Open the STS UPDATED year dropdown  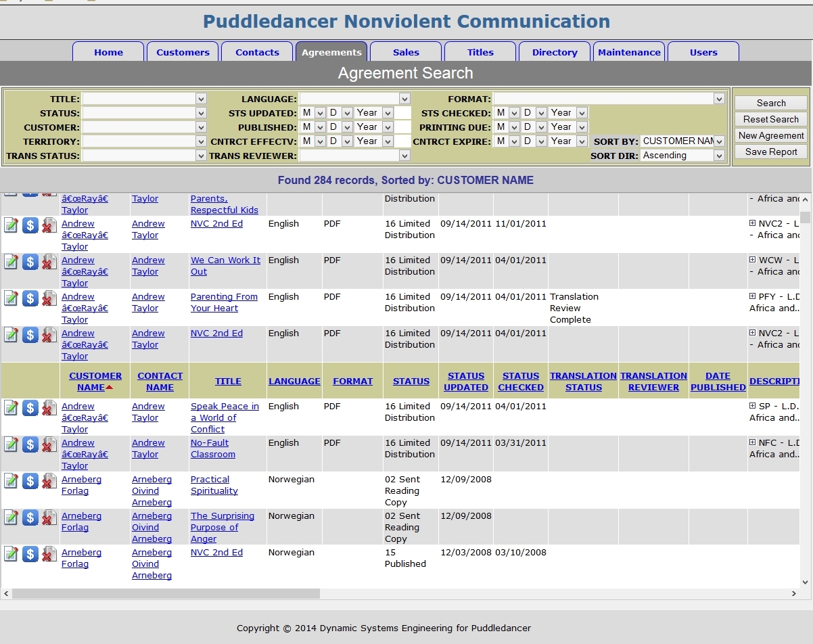click(x=374, y=113)
